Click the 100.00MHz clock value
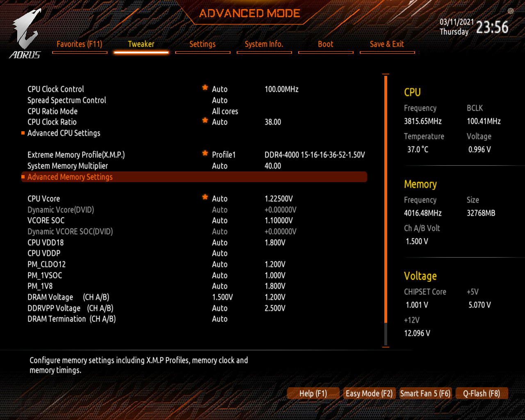 click(x=281, y=89)
